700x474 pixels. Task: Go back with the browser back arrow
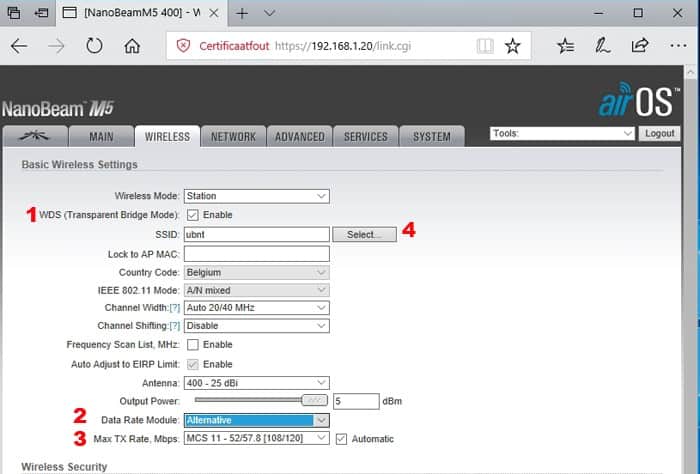[x=19, y=46]
